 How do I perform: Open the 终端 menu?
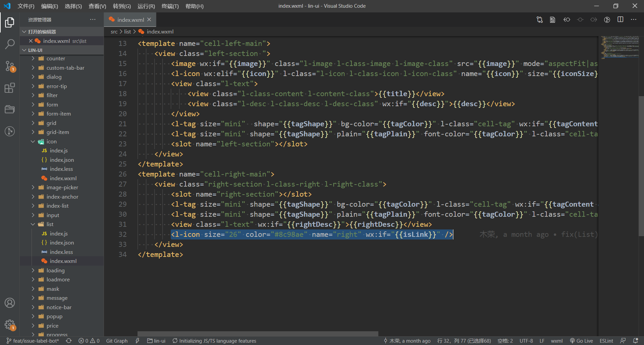click(x=170, y=6)
